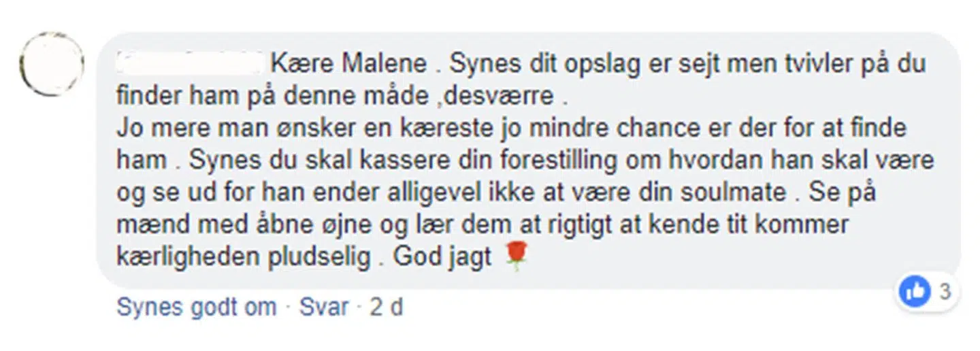Reply using the "Svar" link
Viewport: 980px width, 351px height.
pos(324,307)
